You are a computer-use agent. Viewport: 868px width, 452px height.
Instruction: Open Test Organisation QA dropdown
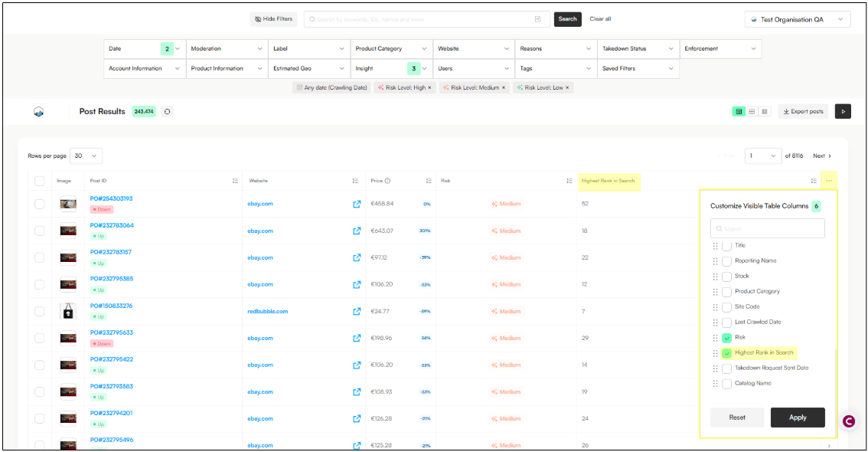[797, 19]
